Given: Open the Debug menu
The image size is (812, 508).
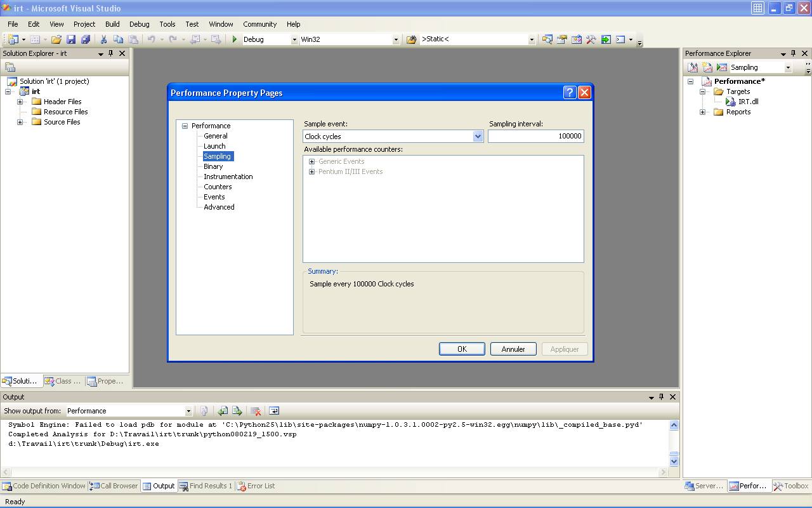Looking at the screenshot, I should click(x=139, y=24).
